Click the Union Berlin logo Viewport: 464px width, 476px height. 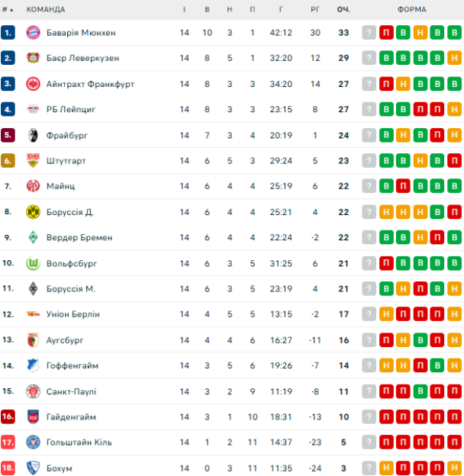[x=33, y=314]
